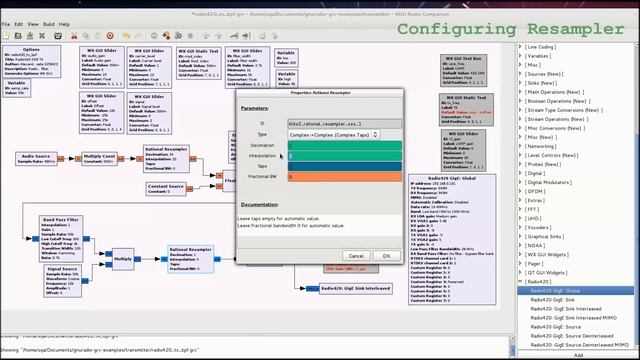This screenshot has width=640, height=360.
Task: Open the Edit menu
Action: point(19,24)
